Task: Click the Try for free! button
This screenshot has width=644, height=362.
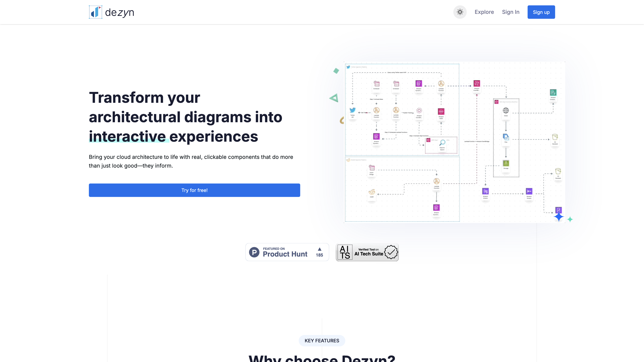Action: (x=194, y=190)
